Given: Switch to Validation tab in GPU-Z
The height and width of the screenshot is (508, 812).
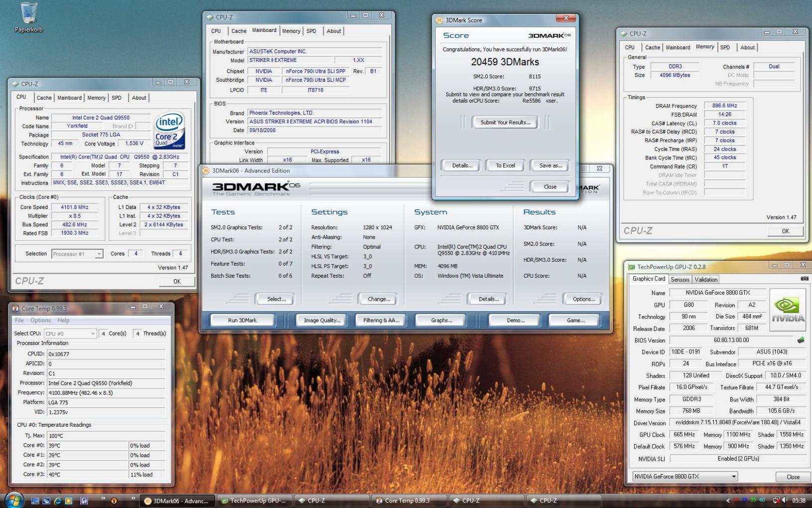Looking at the screenshot, I should pos(706,280).
